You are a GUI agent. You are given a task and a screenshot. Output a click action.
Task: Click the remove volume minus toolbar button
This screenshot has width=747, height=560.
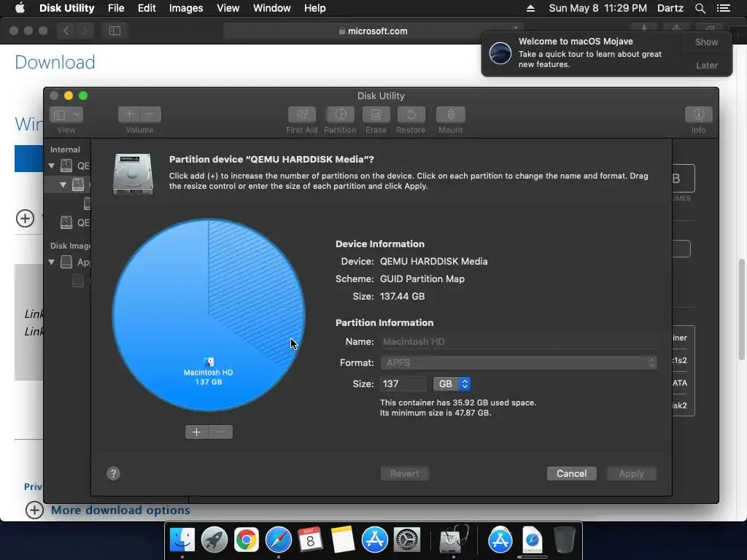[150, 114]
